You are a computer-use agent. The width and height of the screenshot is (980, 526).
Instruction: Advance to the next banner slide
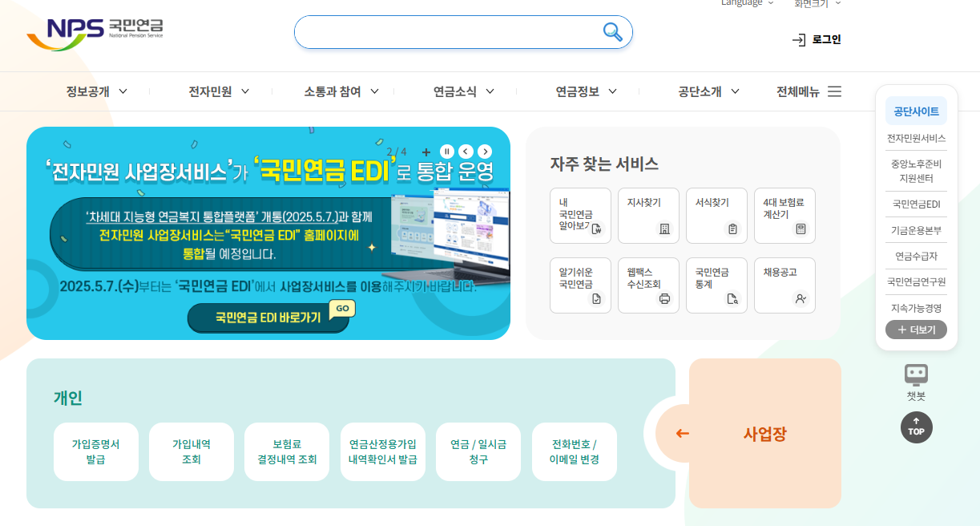point(484,151)
